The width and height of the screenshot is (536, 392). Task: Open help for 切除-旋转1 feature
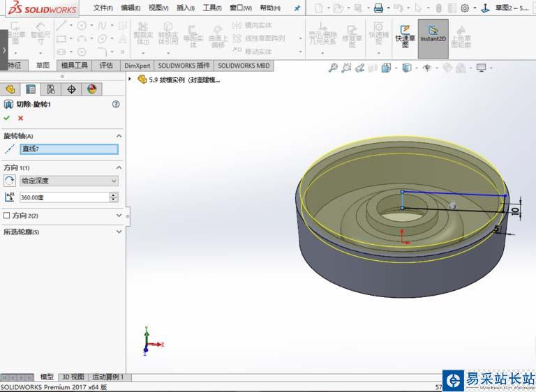[116, 104]
